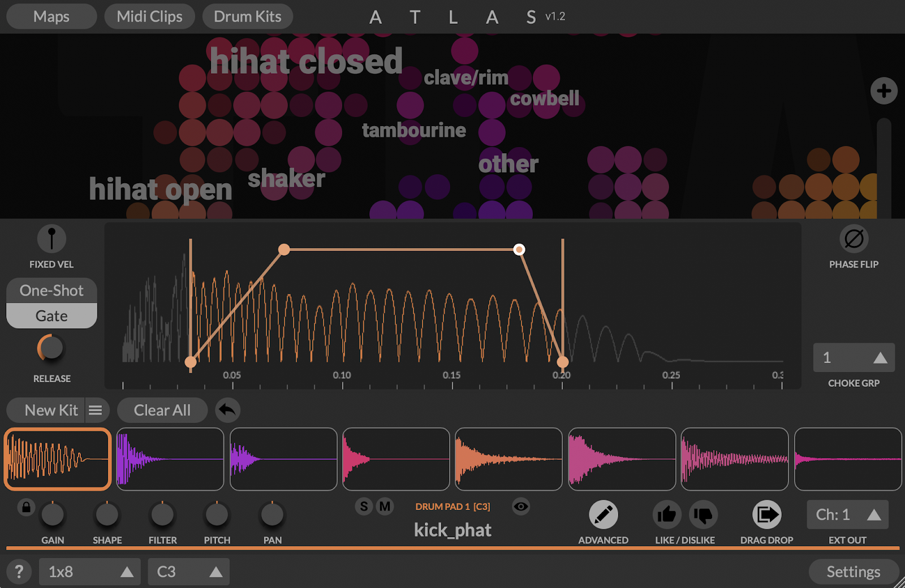
Task: Click the Clear All button
Action: point(162,410)
